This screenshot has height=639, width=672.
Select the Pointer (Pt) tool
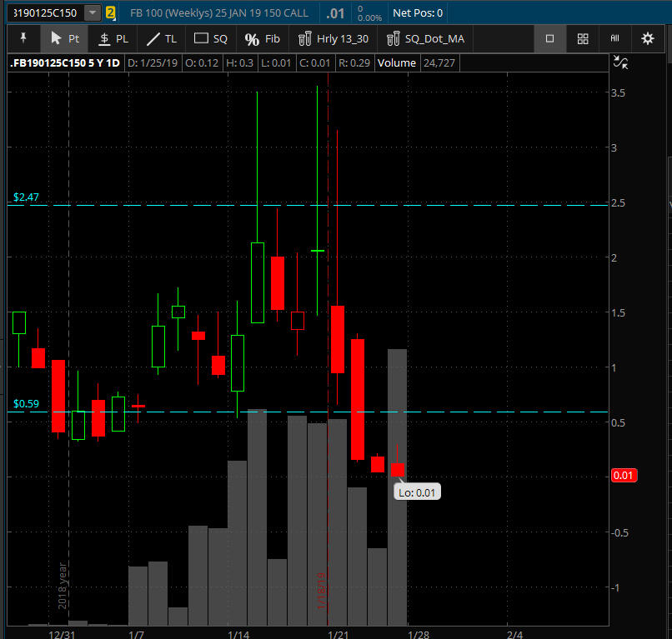tap(65, 38)
